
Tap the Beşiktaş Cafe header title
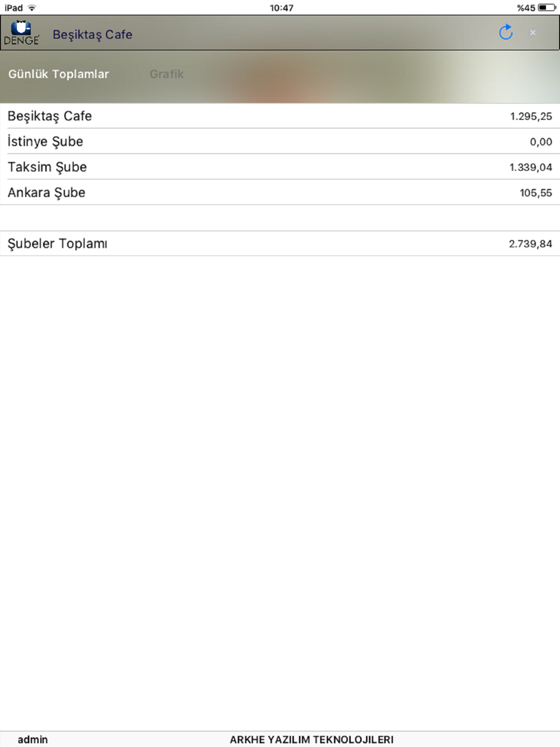point(92,35)
